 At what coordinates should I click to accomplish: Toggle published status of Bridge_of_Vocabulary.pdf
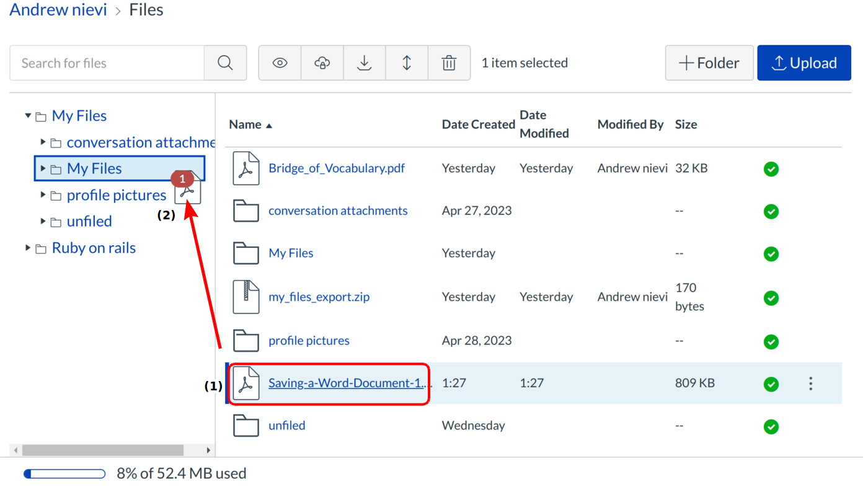(771, 169)
